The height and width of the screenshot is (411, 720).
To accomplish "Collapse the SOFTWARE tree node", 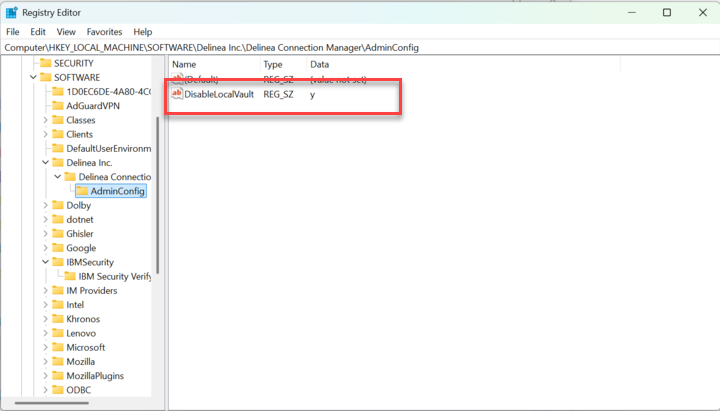I will (33, 77).
